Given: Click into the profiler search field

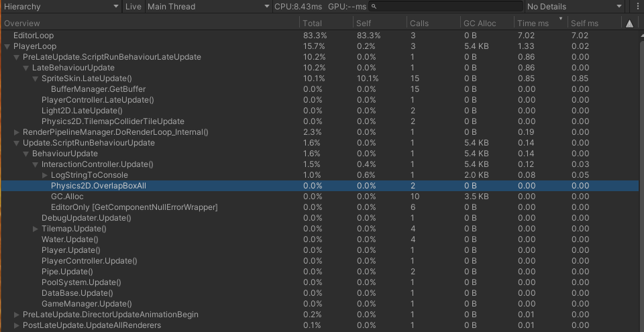Looking at the screenshot, I should click(446, 7).
